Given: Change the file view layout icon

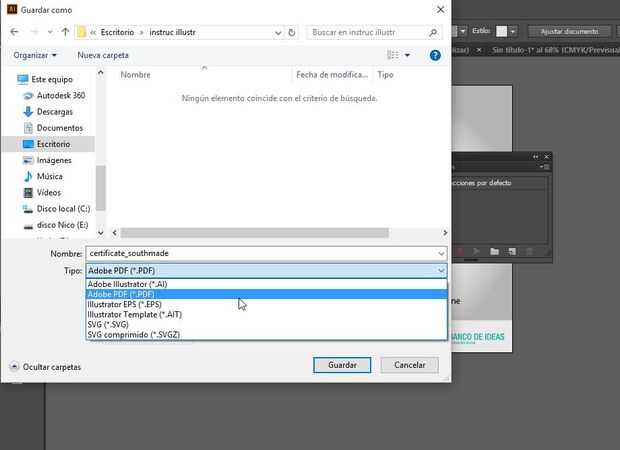Looking at the screenshot, I should 393,55.
